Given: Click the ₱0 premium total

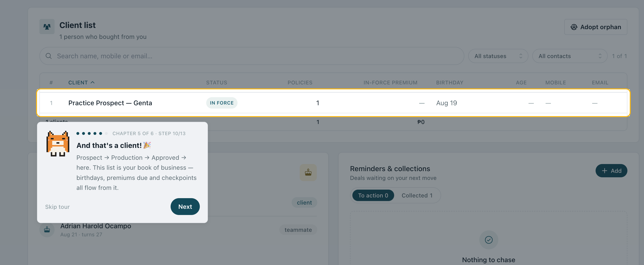Looking at the screenshot, I should [x=421, y=122].
